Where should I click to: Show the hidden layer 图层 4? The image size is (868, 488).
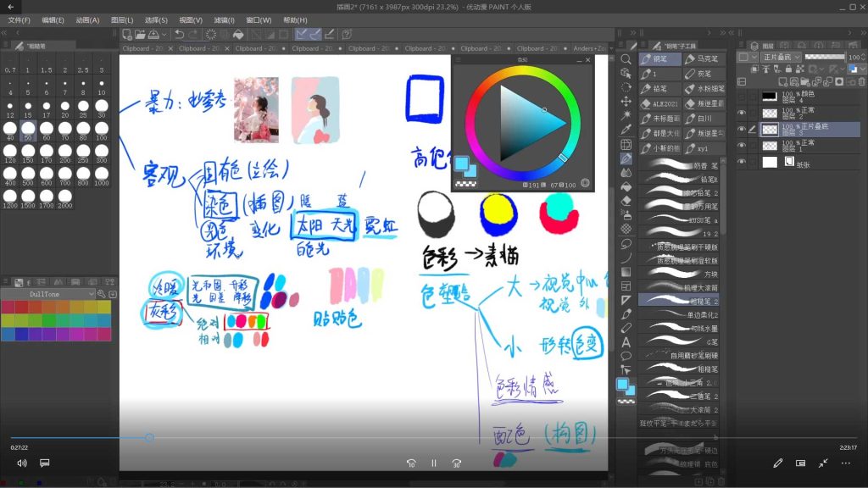point(742,97)
